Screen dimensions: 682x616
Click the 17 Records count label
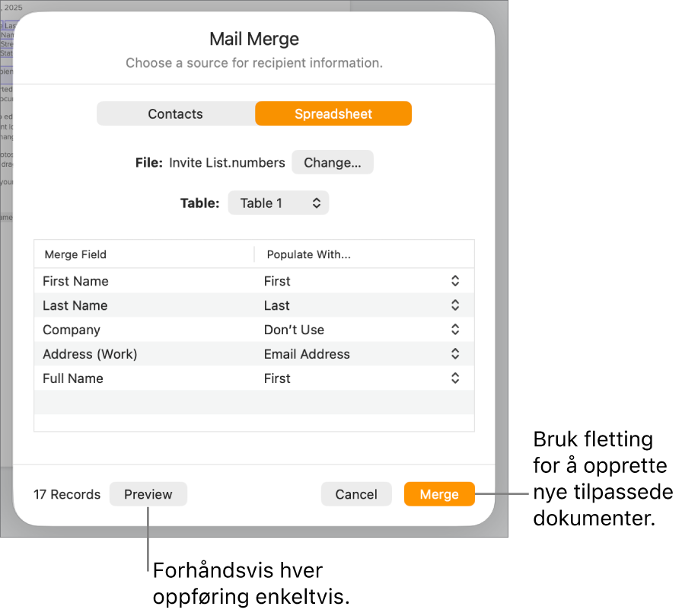point(67,495)
